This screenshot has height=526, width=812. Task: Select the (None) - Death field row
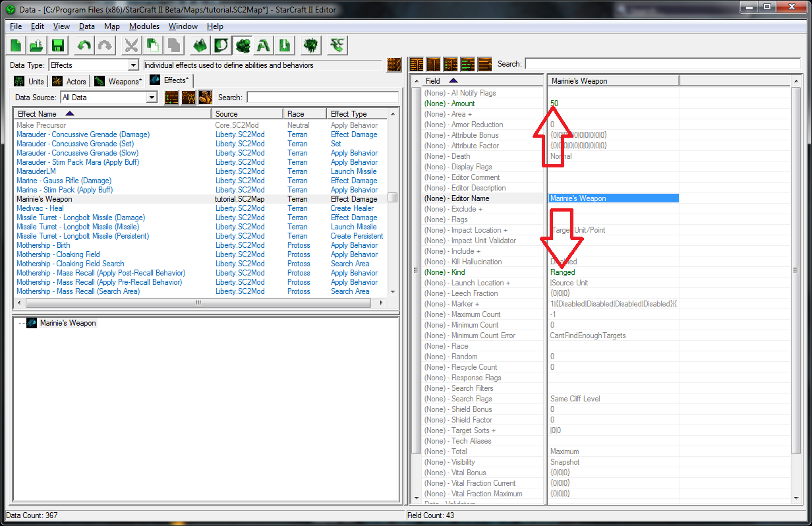point(484,156)
